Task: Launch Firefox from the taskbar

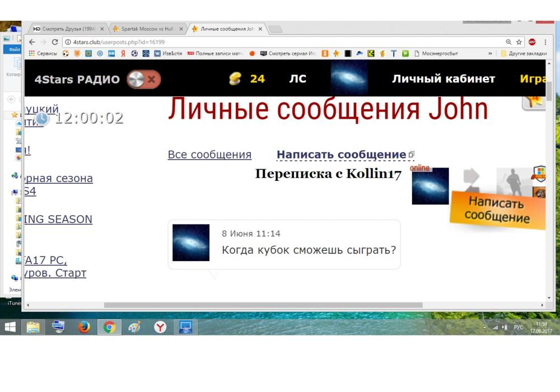Action: coord(84,328)
